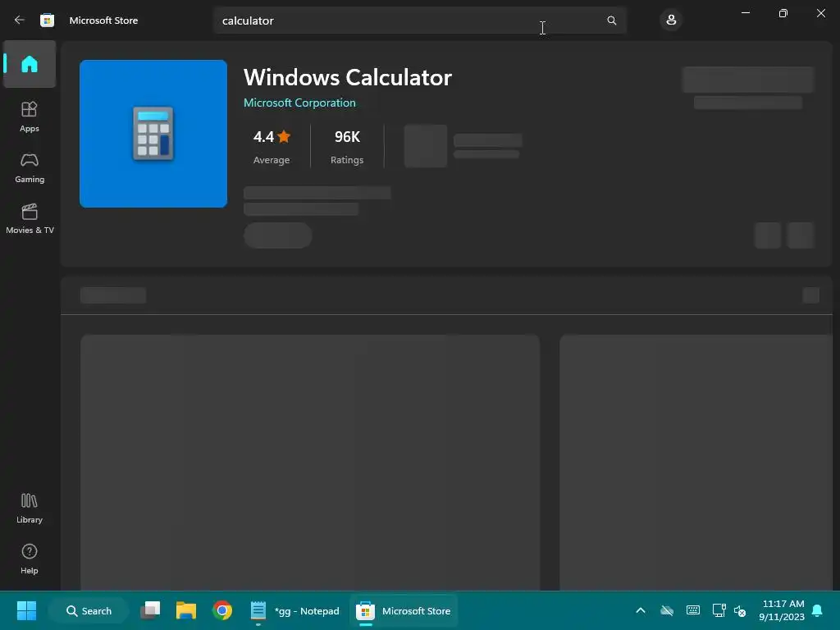Close the Microsoft Store window

(x=820, y=13)
